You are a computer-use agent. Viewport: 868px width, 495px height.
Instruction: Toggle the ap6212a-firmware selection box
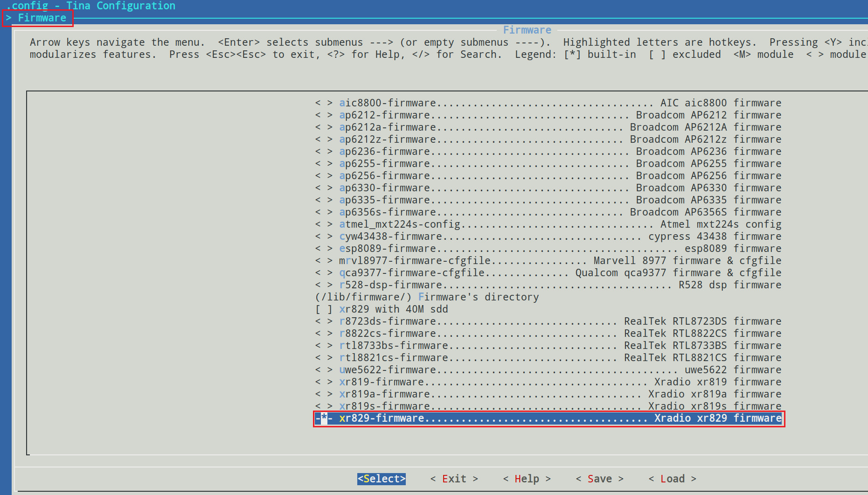(324, 127)
